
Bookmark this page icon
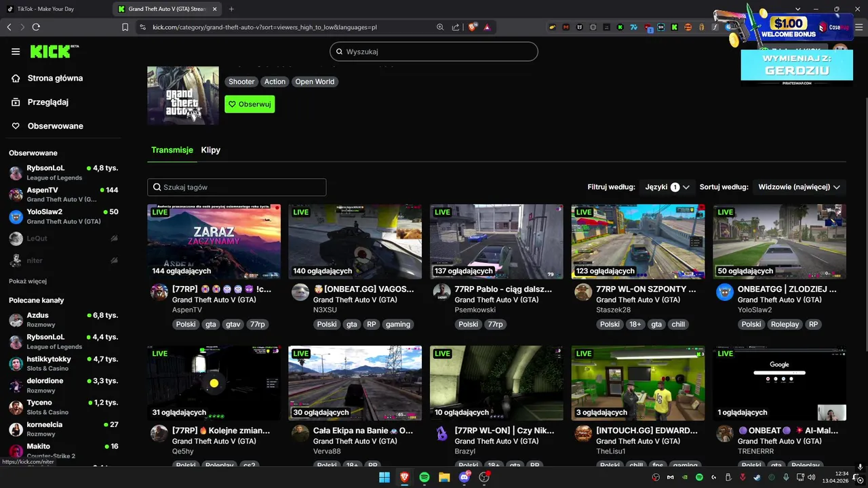pyautogui.click(x=125, y=27)
